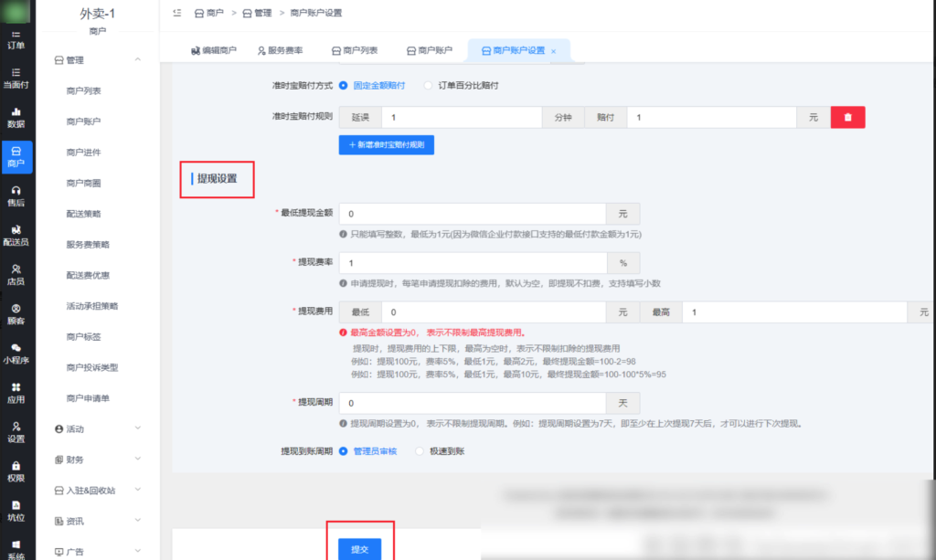
Task: Select the 售后 after-sales headset icon
Action: coord(16,195)
